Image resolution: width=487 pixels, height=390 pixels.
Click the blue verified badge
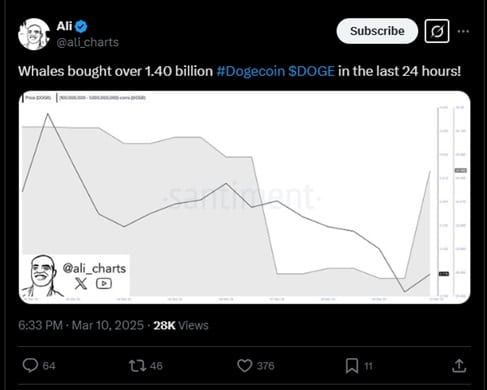pos(81,26)
